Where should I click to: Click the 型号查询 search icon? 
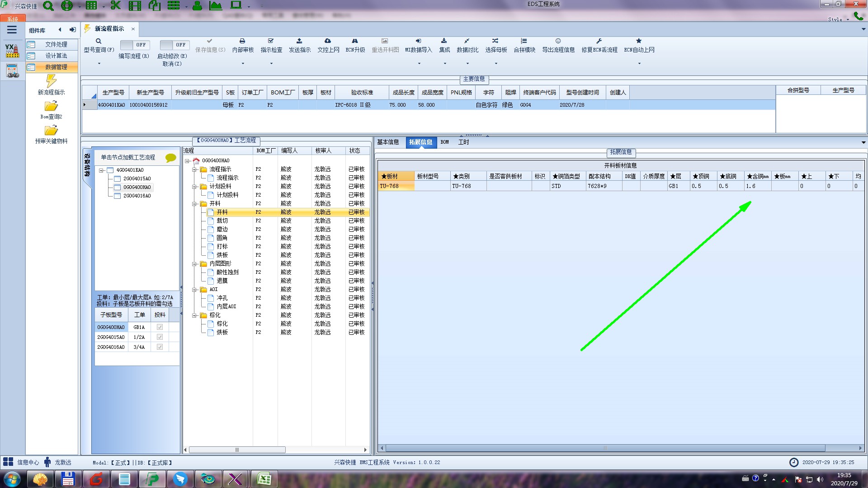point(99,41)
